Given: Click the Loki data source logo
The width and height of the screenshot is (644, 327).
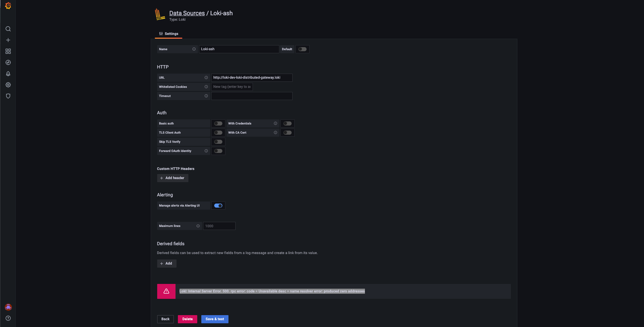Looking at the screenshot, I should point(160,15).
